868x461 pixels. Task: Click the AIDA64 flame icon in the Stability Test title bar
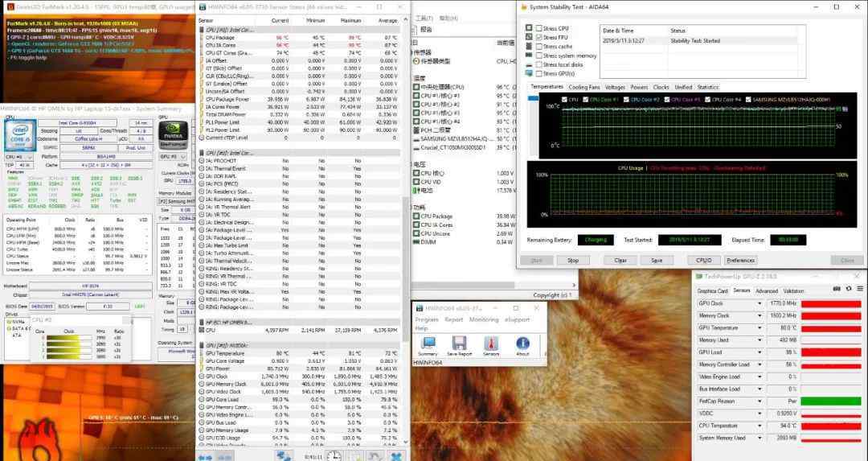point(523,7)
